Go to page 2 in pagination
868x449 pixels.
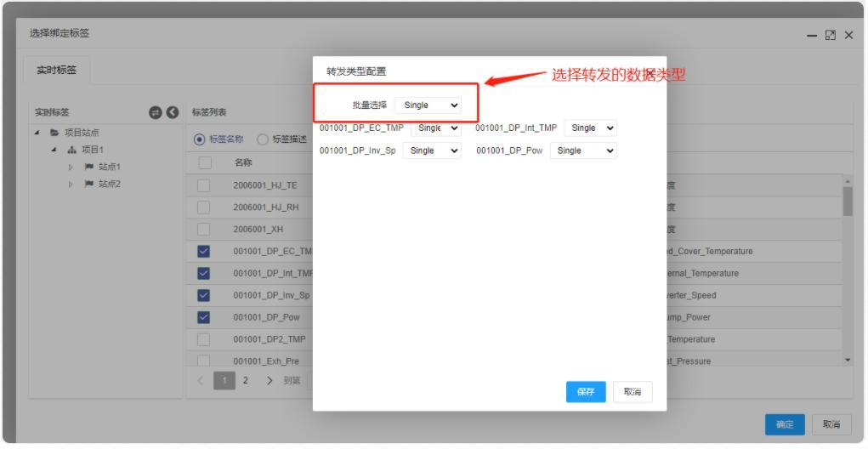(245, 380)
